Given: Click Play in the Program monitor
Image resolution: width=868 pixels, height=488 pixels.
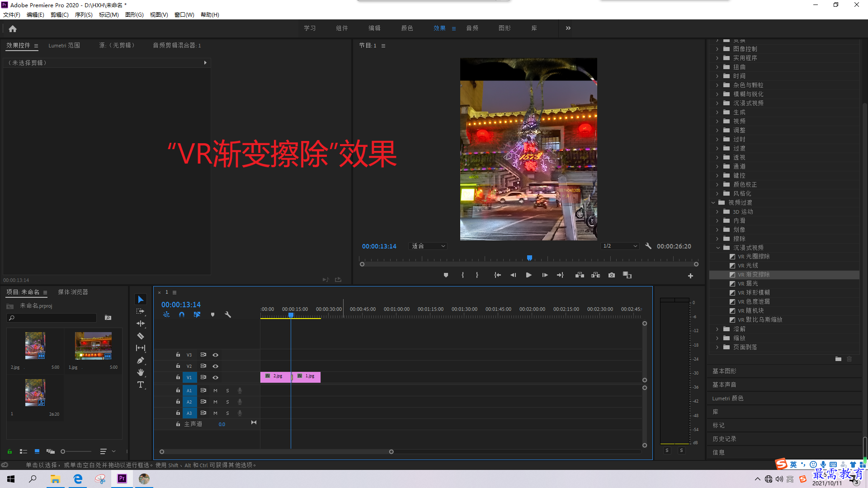Looking at the screenshot, I should (528, 275).
